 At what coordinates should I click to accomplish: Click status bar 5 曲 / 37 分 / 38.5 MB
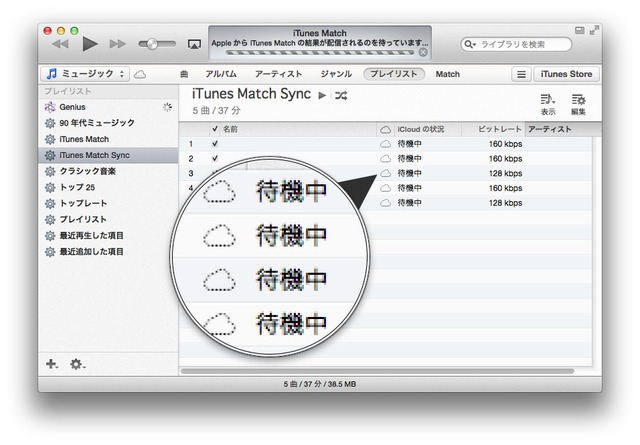point(320,384)
